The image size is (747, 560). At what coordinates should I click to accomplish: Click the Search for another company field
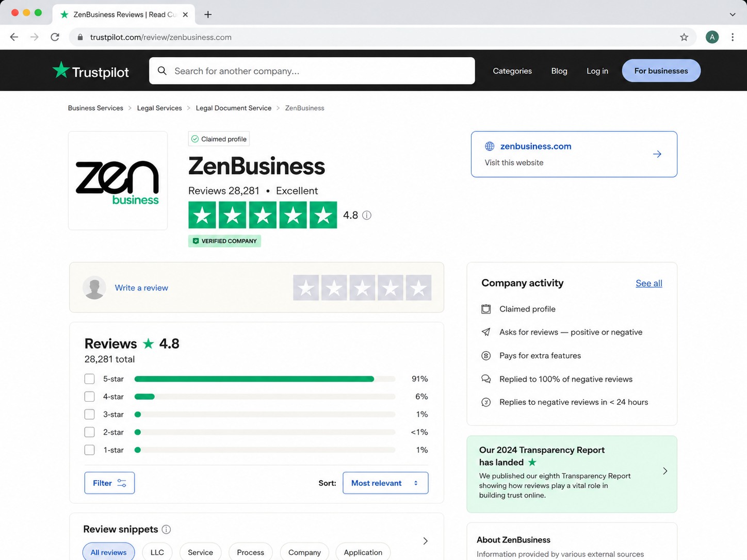coord(312,71)
